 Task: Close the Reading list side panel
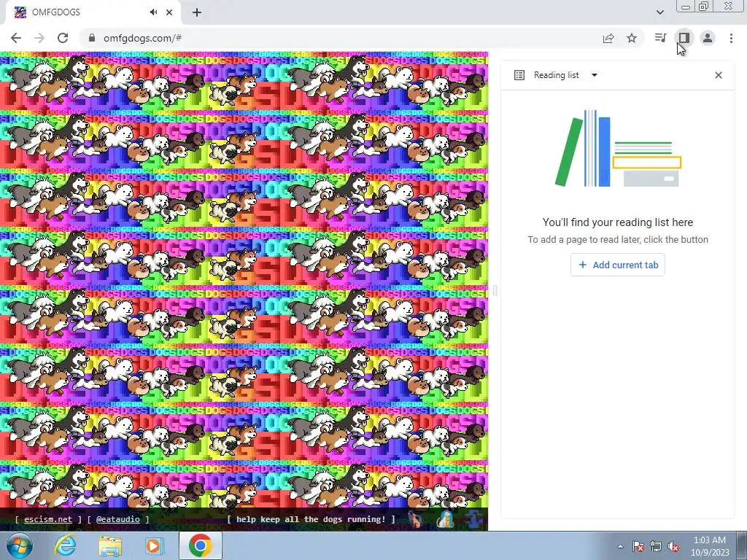point(719,75)
